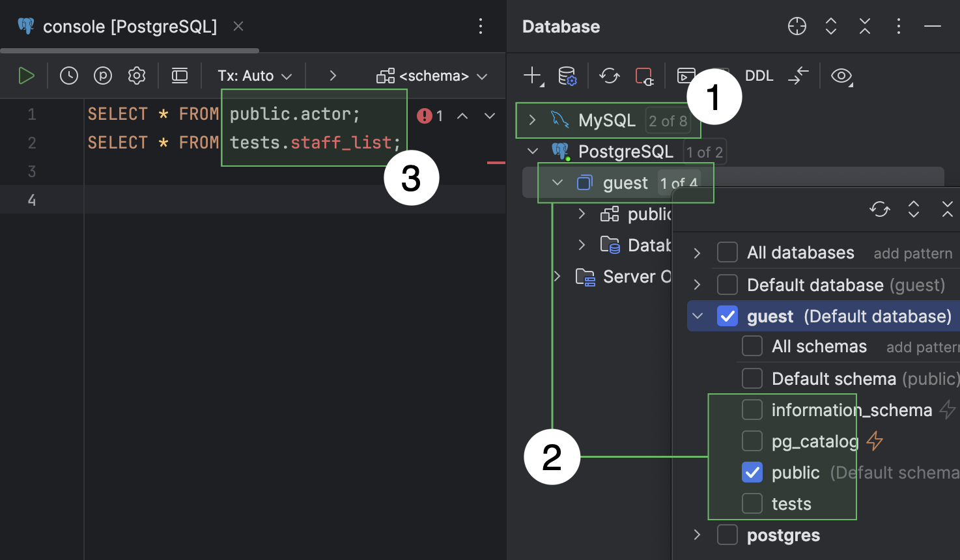The width and height of the screenshot is (960, 560).
Task: Expand the MySQL data source node
Action: pyautogui.click(x=532, y=120)
